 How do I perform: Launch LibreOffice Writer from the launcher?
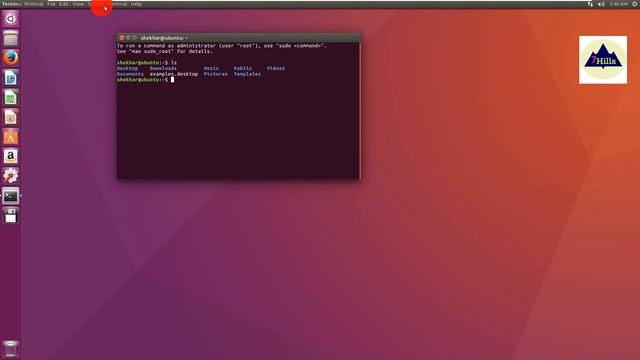[x=11, y=78]
